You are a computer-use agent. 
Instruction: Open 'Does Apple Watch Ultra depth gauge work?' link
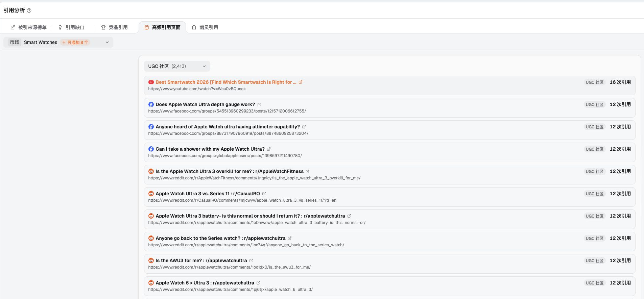click(x=205, y=104)
